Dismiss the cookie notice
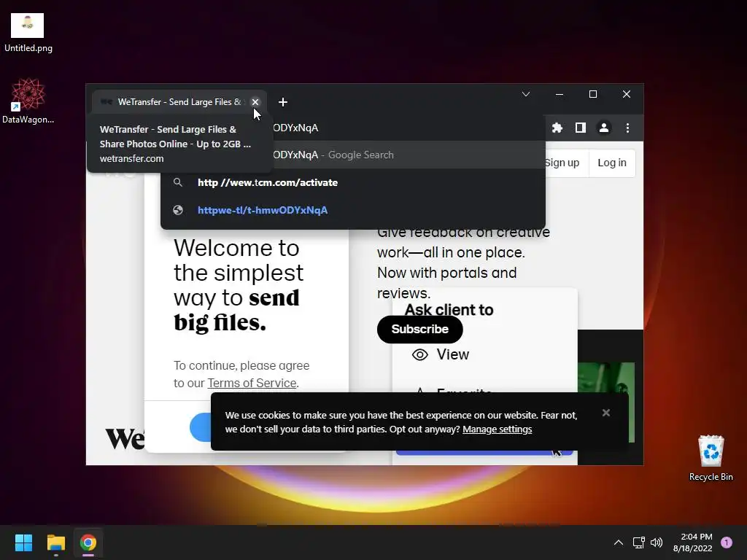Image resolution: width=747 pixels, height=560 pixels. (x=606, y=413)
